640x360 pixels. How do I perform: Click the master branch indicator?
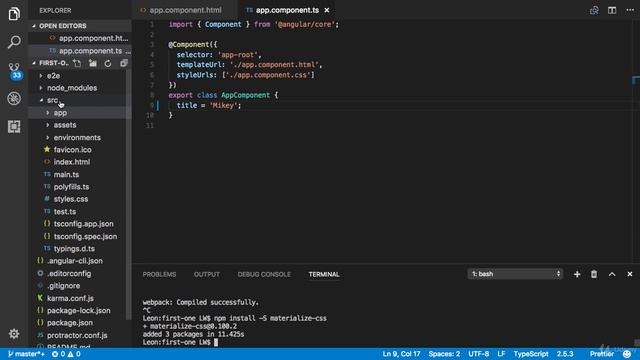pos(26,354)
